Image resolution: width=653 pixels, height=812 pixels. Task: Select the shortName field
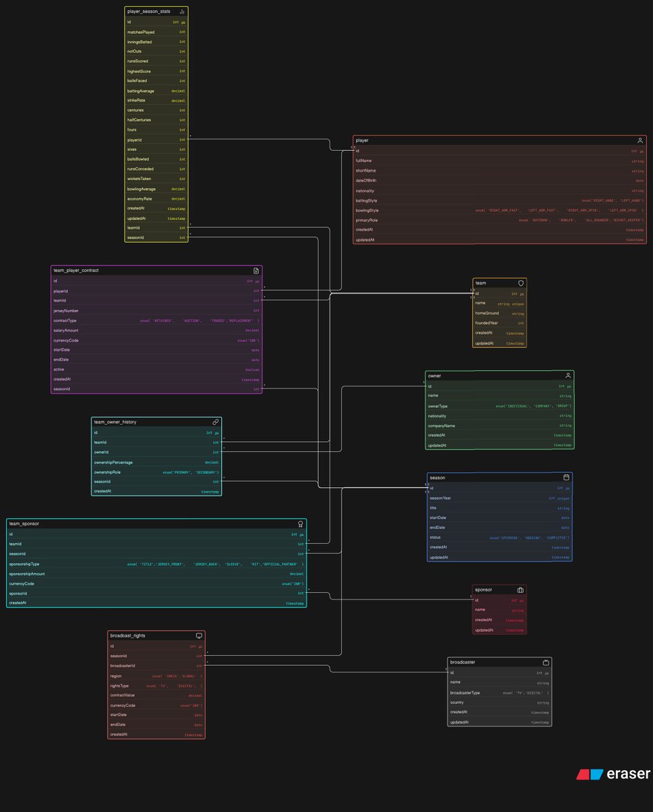499,171
